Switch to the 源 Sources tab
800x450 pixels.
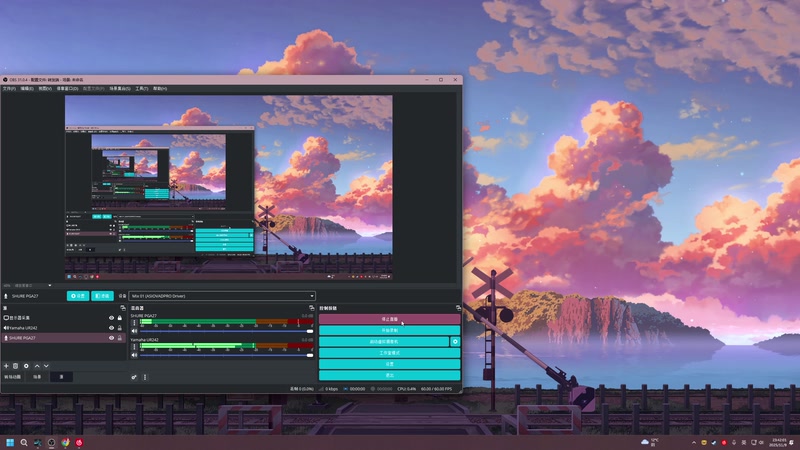62,377
